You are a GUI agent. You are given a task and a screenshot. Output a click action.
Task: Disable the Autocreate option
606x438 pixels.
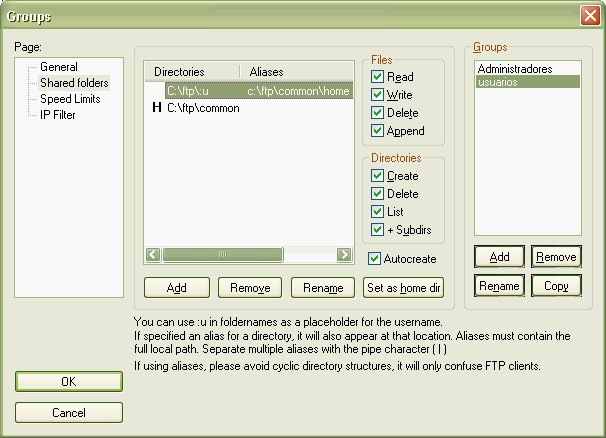click(373, 259)
